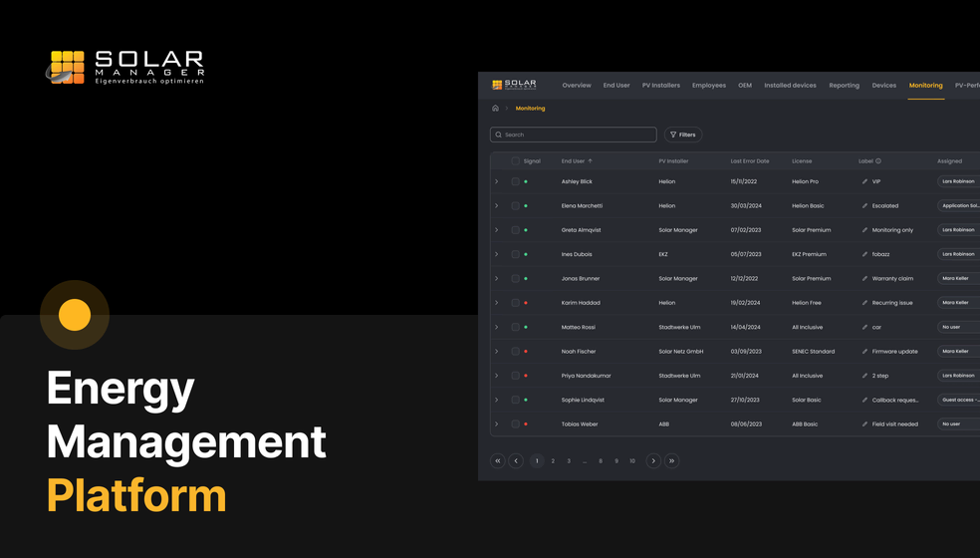Image resolution: width=980 pixels, height=558 pixels.
Task: Open the OEM tab
Action: (x=745, y=85)
